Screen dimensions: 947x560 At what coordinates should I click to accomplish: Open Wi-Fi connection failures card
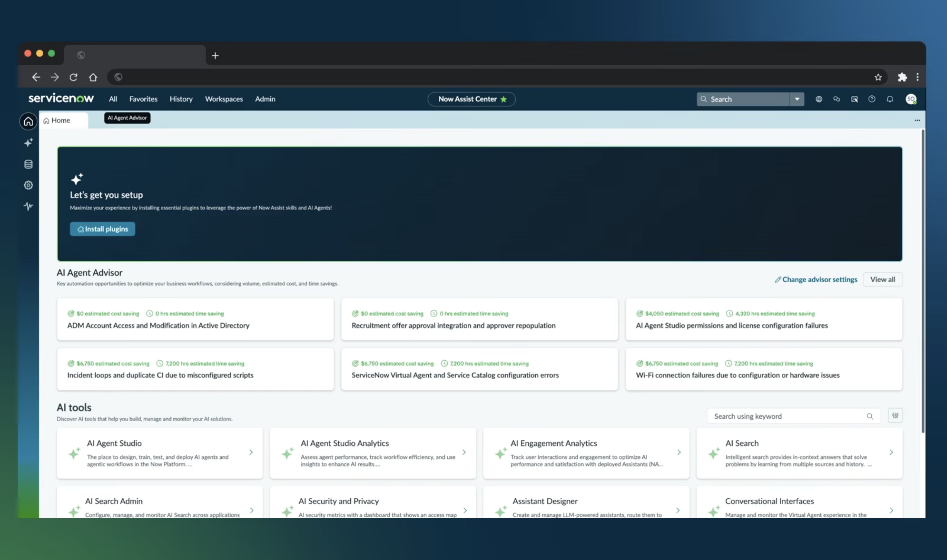point(764,369)
